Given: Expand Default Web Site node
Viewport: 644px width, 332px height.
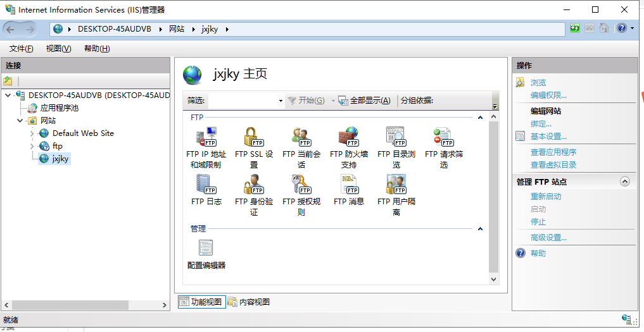Looking at the screenshot, I should click(32, 133).
